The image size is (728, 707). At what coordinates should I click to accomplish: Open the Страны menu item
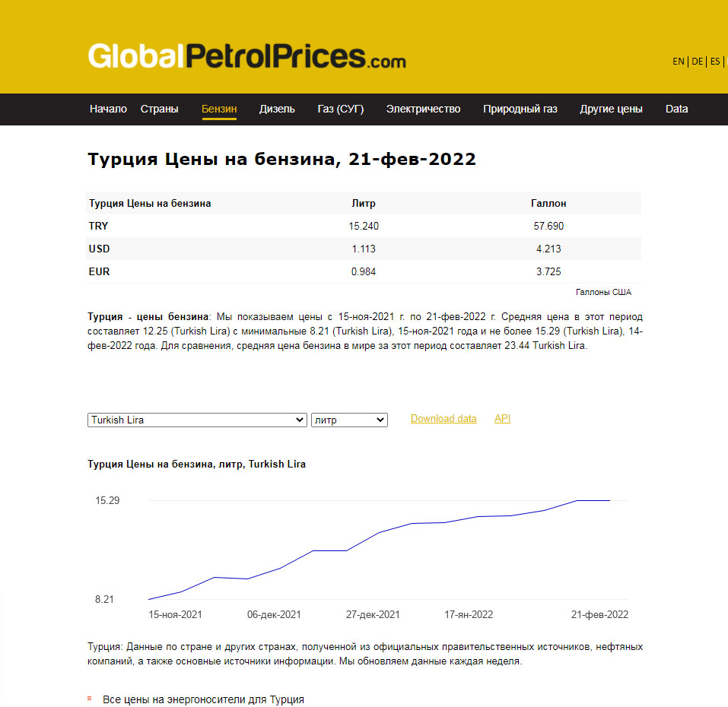pos(159,109)
